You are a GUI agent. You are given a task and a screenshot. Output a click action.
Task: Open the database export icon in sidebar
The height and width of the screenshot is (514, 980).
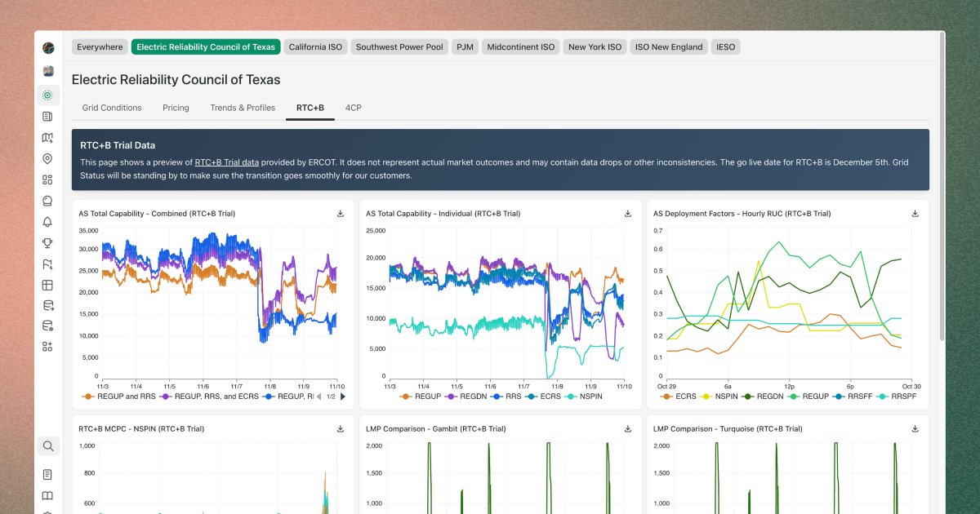pos(47,306)
